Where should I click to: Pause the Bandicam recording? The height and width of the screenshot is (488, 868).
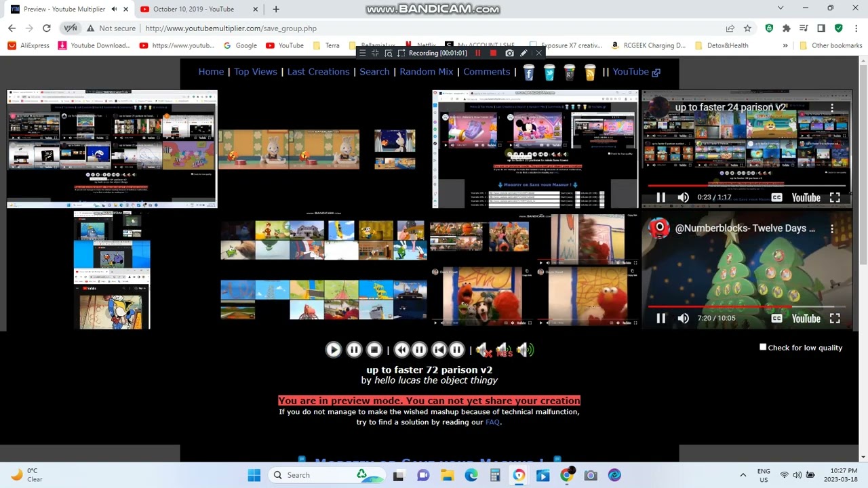[x=477, y=53]
